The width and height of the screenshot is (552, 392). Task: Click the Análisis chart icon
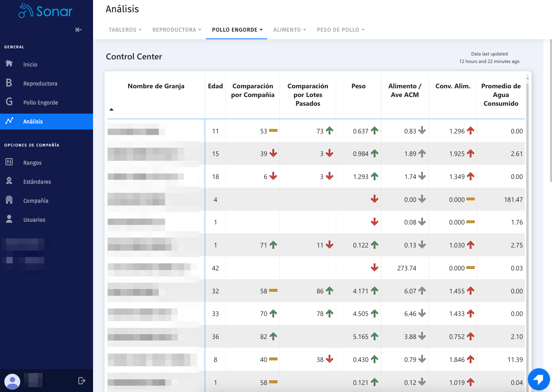click(x=9, y=121)
